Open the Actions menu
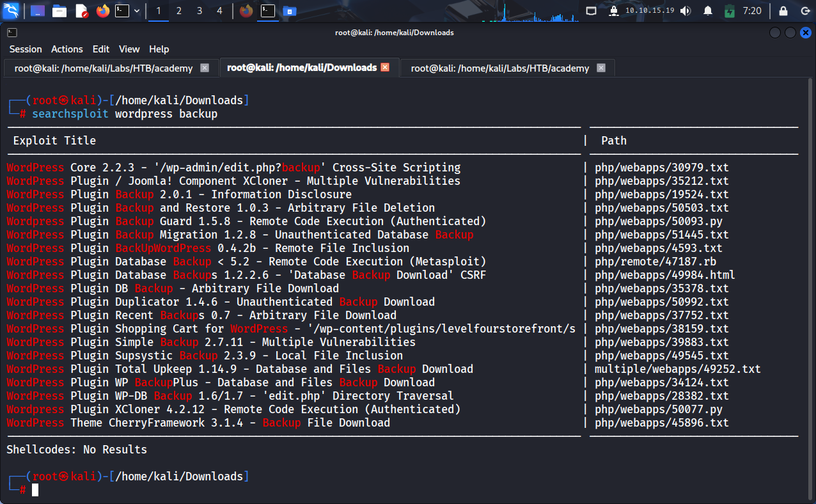This screenshot has height=504, width=816. 67,49
